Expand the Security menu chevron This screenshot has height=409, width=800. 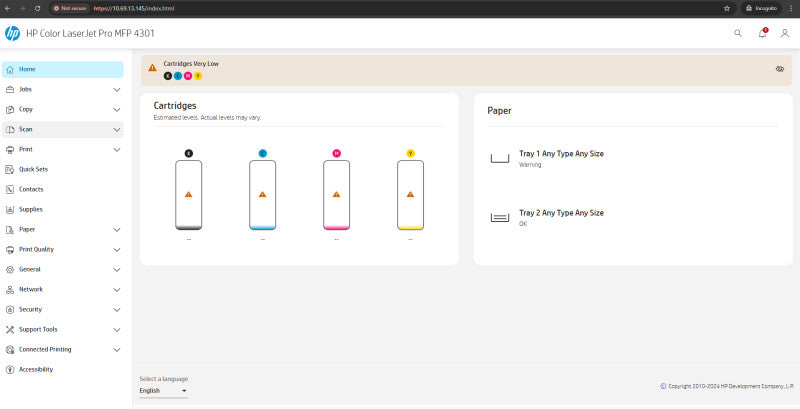[x=117, y=310]
